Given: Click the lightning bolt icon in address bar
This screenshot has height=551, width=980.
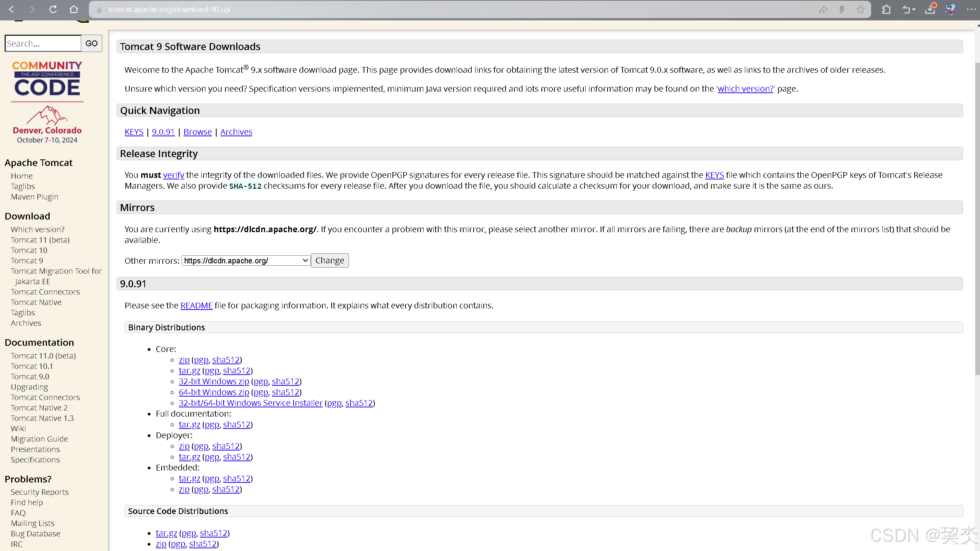Looking at the screenshot, I should (842, 10).
